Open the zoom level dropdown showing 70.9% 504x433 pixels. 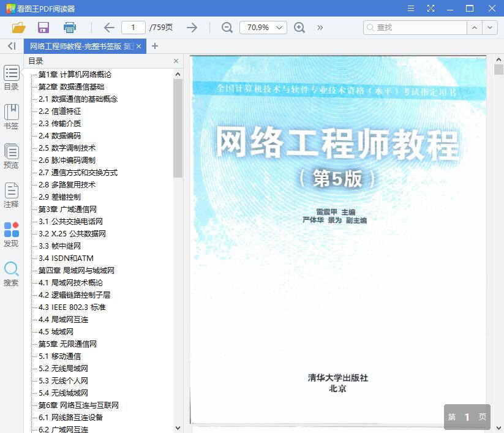point(263,28)
